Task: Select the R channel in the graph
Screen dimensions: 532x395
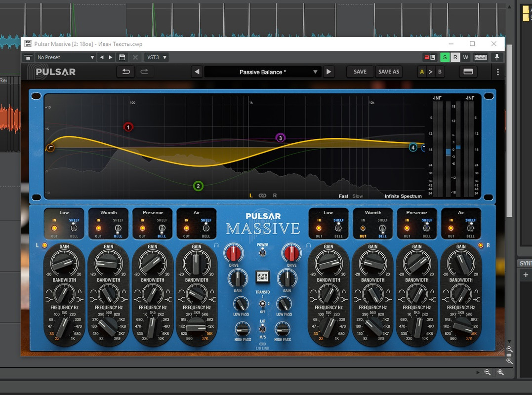Action: coord(275,196)
